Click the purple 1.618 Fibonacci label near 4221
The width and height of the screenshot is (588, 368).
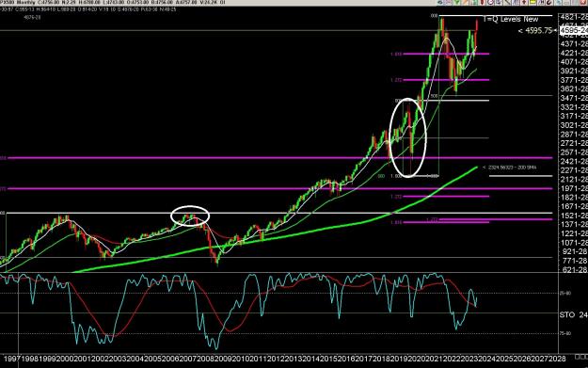pyautogui.click(x=396, y=54)
